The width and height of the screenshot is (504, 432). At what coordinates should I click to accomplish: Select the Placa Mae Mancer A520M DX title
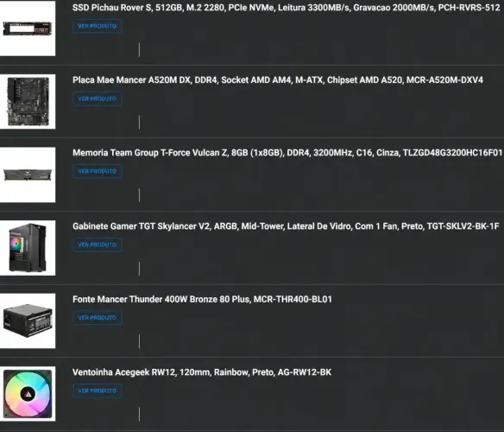point(278,80)
